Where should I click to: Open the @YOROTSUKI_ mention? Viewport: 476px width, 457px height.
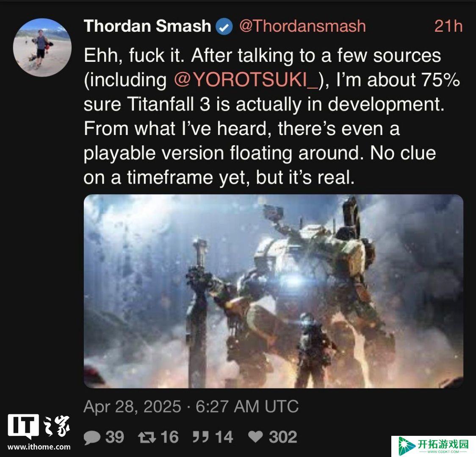(246, 80)
